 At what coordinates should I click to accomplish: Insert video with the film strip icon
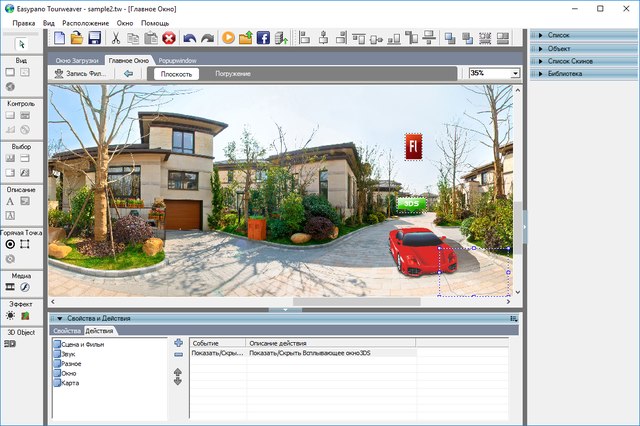(x=10, y=287)
